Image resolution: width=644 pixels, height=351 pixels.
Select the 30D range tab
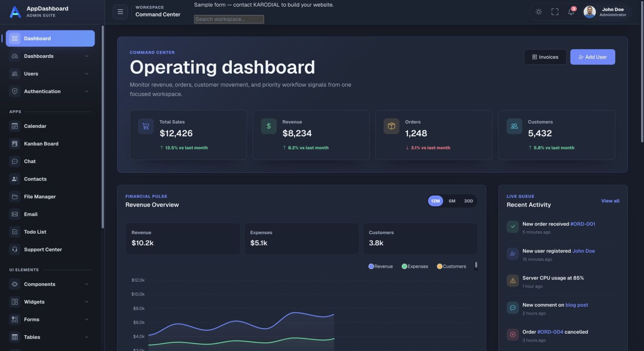click(469, 201)
